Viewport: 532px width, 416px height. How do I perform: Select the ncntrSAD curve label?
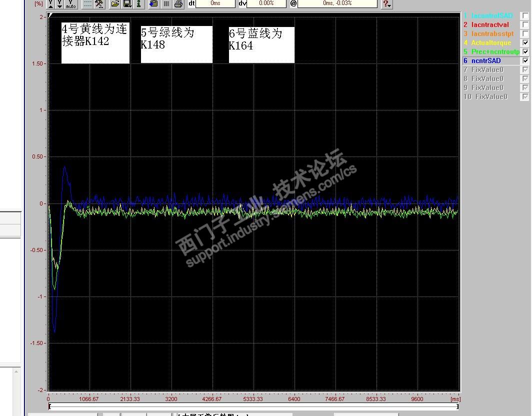[486, 60]
